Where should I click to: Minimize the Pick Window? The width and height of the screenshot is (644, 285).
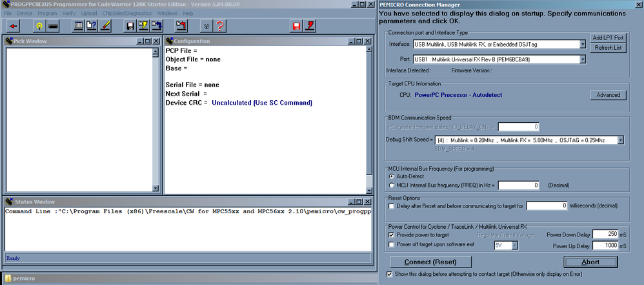pyautogui.click(x=140, y=41)
